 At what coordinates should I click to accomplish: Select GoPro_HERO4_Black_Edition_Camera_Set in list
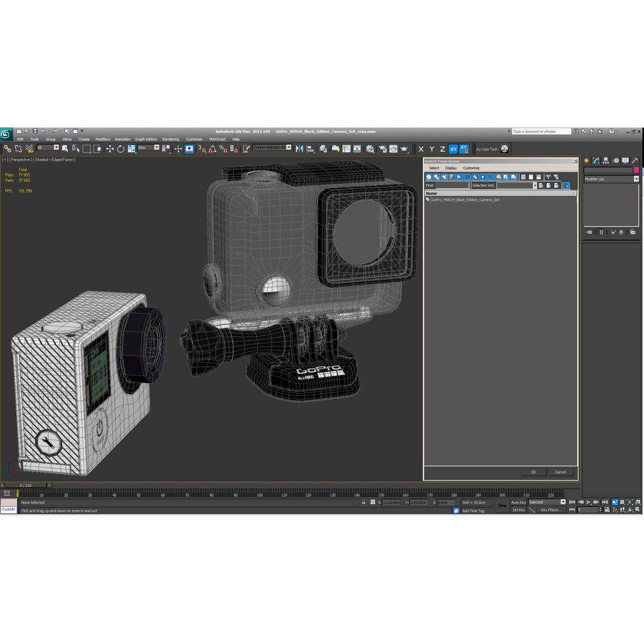coord(465,200)
